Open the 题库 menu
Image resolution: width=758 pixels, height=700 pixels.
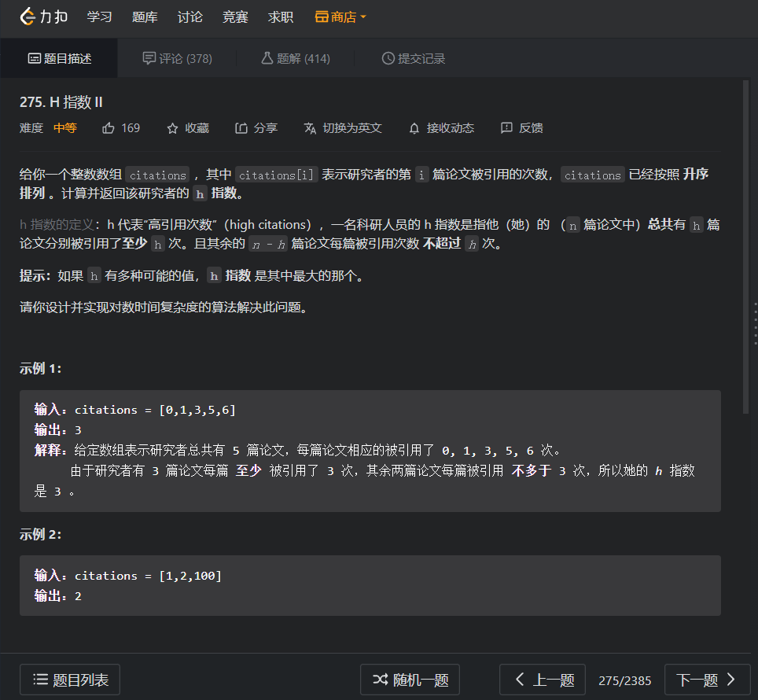pos(145,17)
